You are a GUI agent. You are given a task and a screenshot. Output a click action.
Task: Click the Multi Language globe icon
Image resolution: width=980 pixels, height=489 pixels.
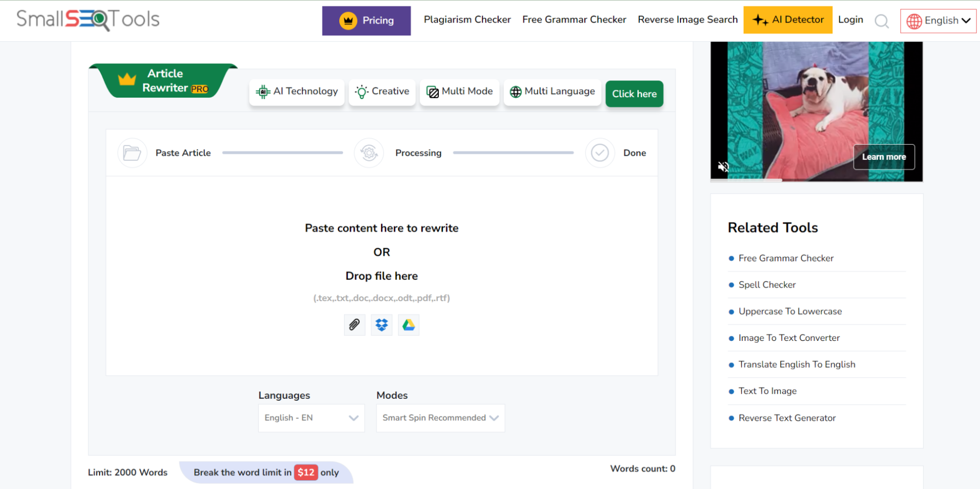tap(516, 92)
